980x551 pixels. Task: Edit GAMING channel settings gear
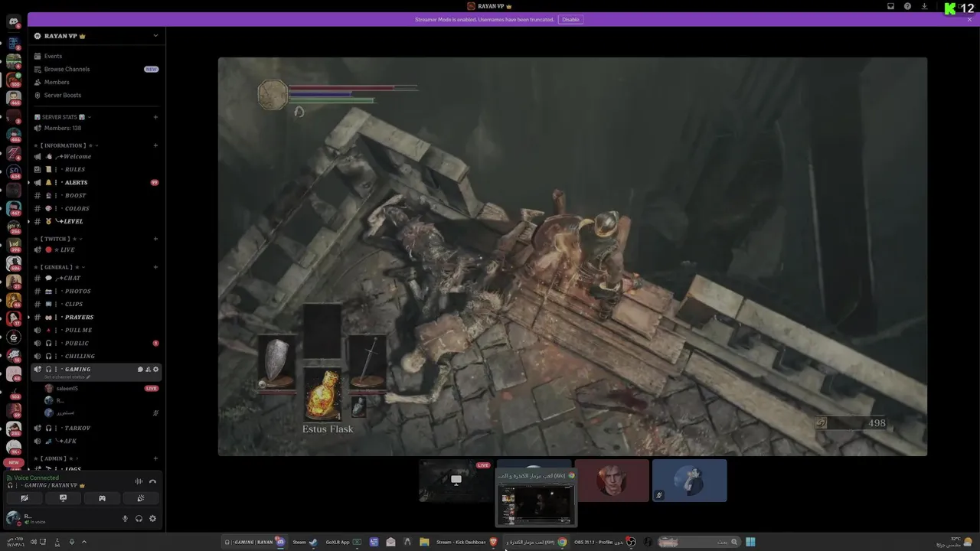click(x=155, y=369)
